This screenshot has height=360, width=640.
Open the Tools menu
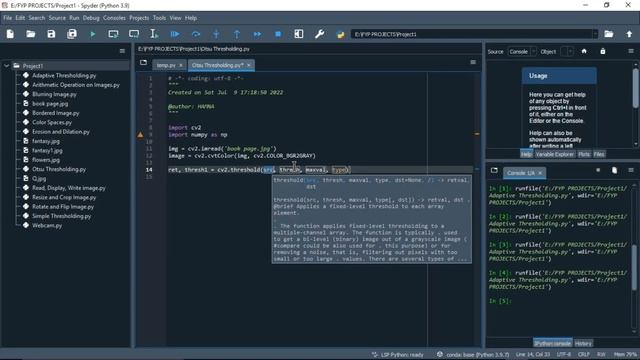(160, 18)
